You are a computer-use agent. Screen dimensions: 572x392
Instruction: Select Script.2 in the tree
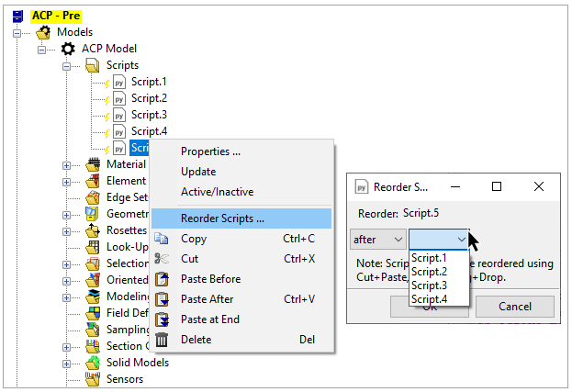[149, 98]
